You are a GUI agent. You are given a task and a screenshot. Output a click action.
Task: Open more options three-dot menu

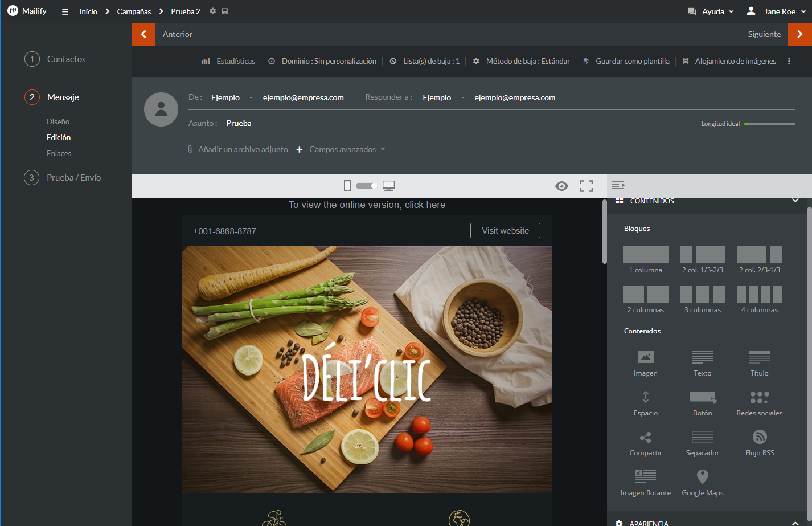(x=789, y=61)
